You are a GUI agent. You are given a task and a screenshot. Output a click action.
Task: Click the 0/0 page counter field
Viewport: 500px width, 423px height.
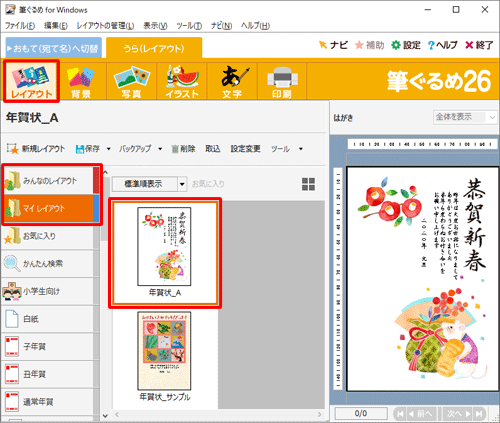click(x=361, y=414)
